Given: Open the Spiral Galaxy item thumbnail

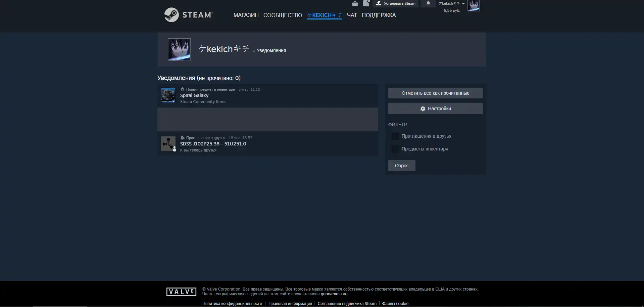Looking at the screenshot, I should [168, 95].
